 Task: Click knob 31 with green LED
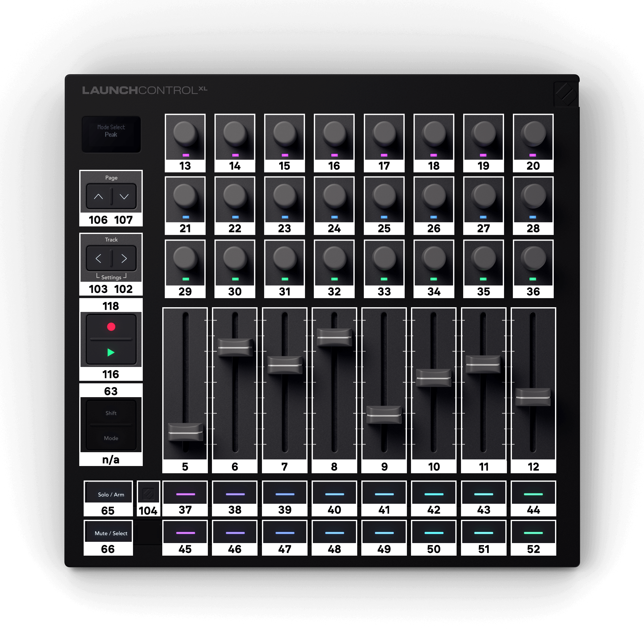[x=284, y=259]
